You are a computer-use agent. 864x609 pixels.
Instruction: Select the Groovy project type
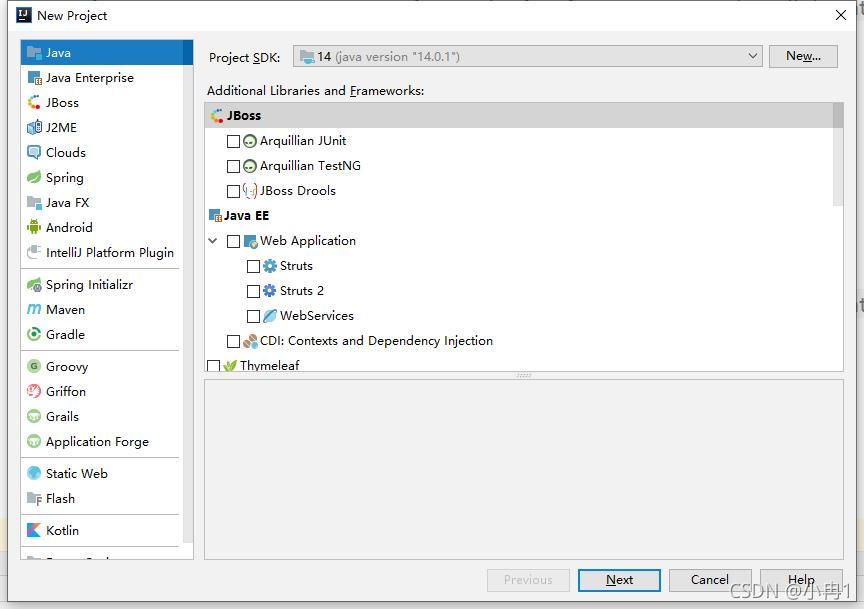click(66, 366)
